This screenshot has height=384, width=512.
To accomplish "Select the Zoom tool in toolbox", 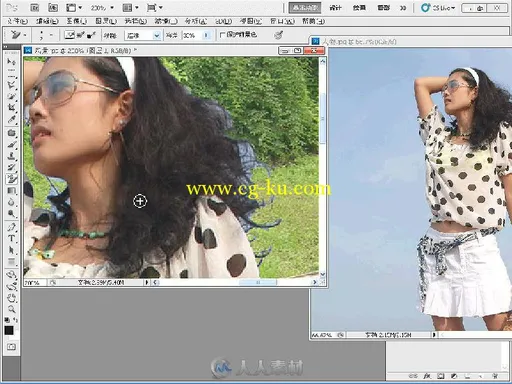I will tap(11, 309).
